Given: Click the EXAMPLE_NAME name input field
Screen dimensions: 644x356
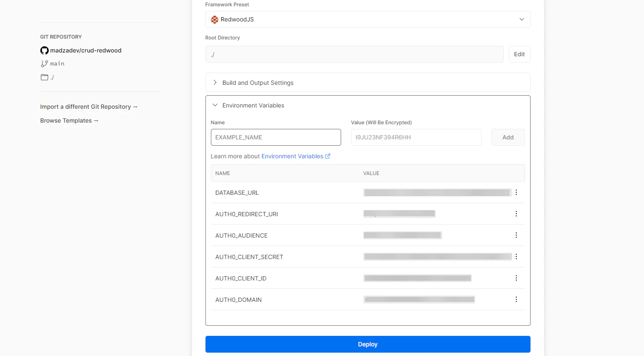Looking at the screenshot, I should coord(276,137).
